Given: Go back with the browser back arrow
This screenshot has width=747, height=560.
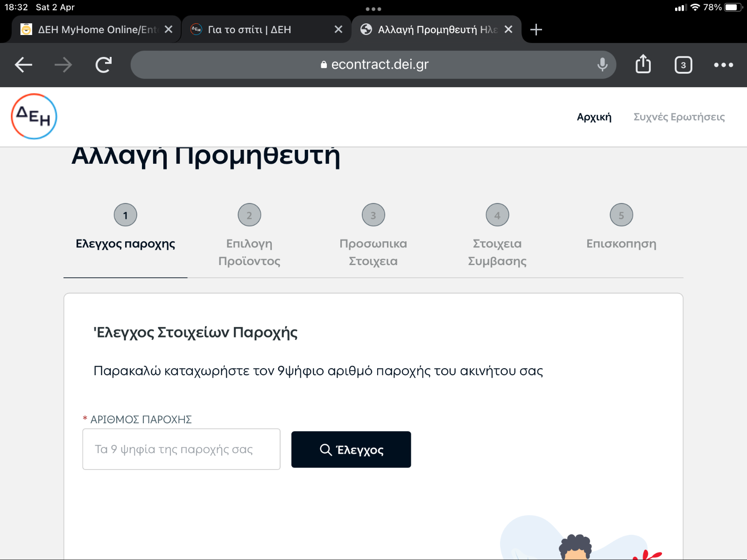Looking at the screenshot, I should [x=23, y=65].
